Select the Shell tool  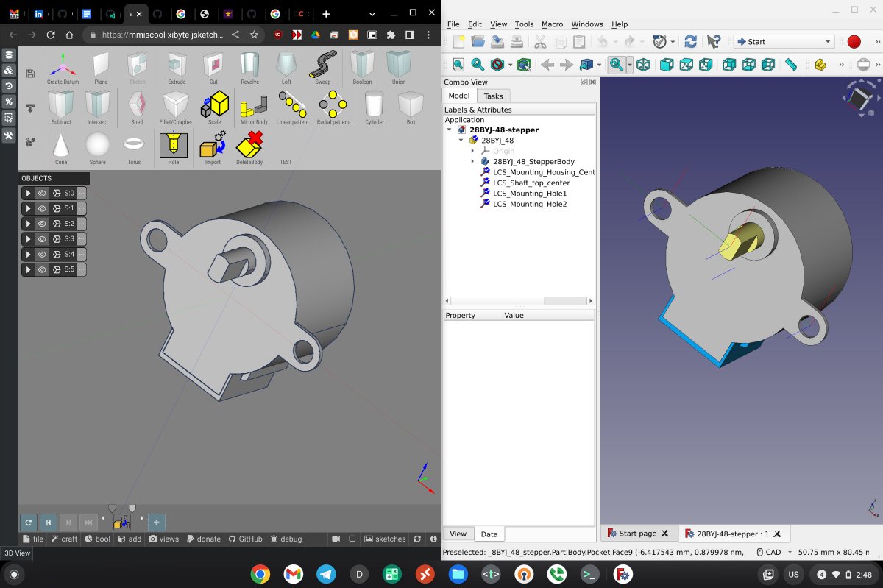tap(137, 107)
